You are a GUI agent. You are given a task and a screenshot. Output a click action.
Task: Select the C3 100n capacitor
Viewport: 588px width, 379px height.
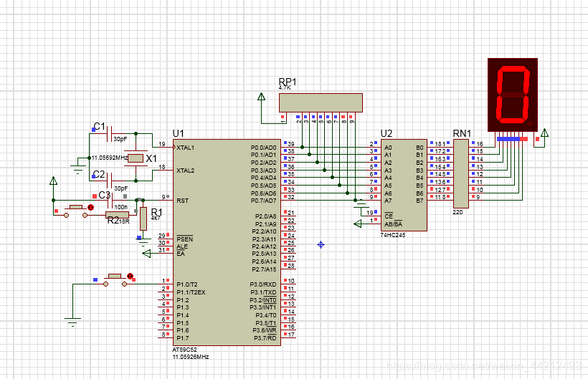point(110,201)
